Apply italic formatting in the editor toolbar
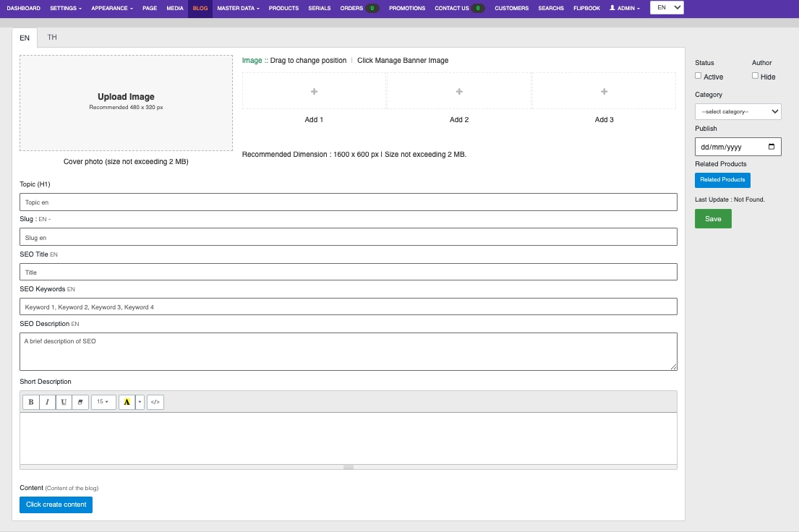 click(48, 402)
